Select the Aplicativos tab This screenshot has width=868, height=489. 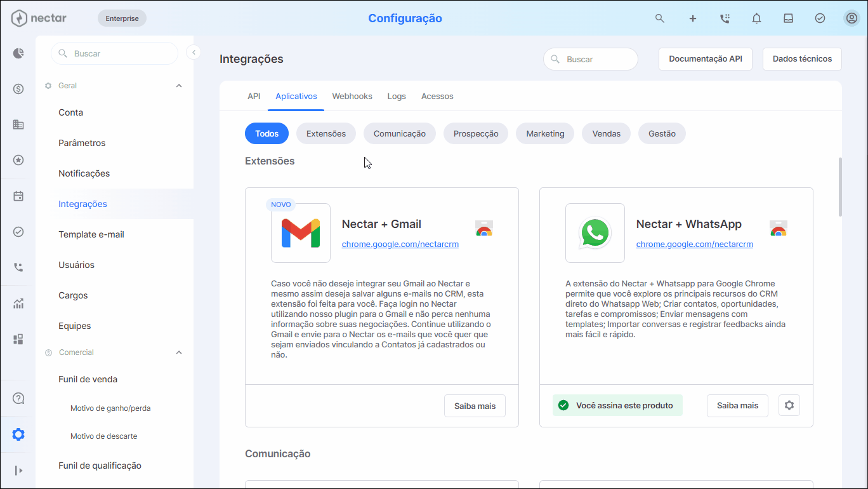pos(296,97)
